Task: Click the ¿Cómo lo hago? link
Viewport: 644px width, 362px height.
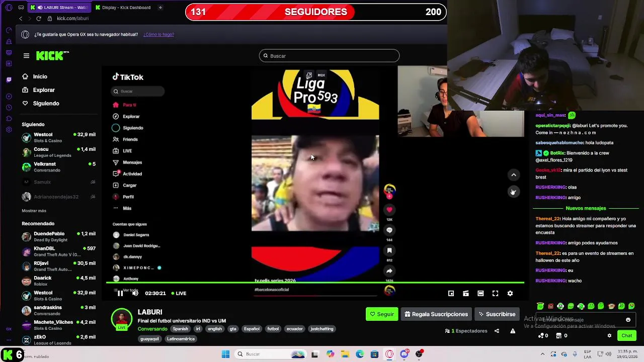Action: [x=158, y=35]
